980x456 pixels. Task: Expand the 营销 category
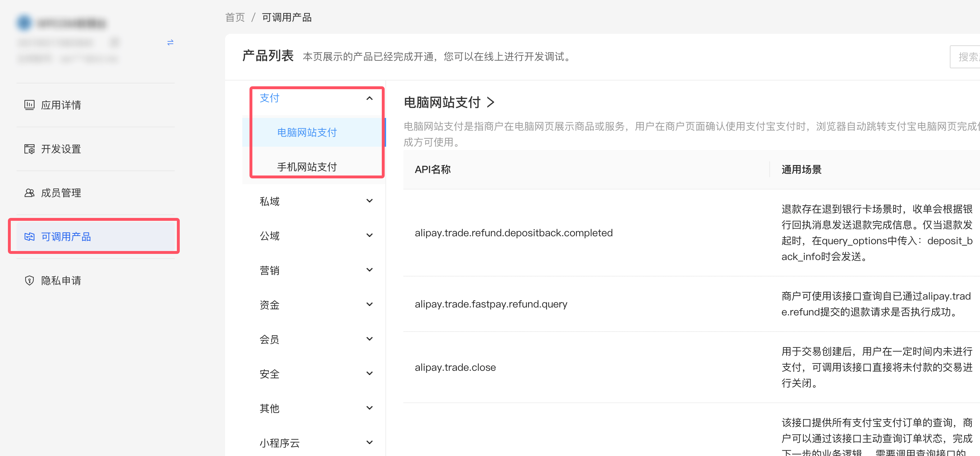(314, 270)
